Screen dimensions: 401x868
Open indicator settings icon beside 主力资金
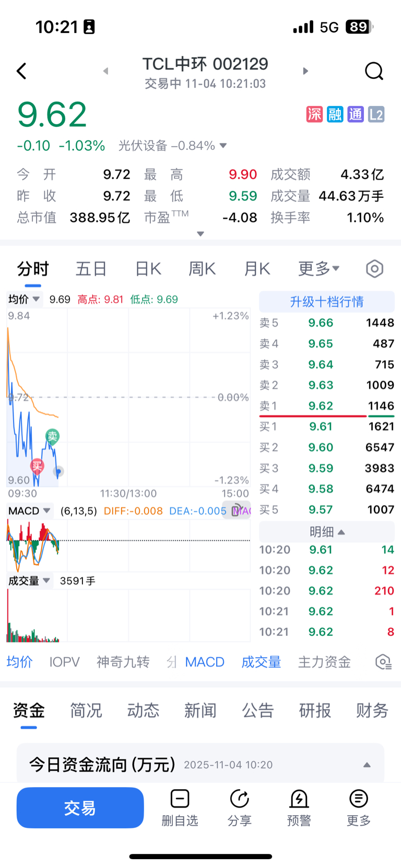point(383,662)
